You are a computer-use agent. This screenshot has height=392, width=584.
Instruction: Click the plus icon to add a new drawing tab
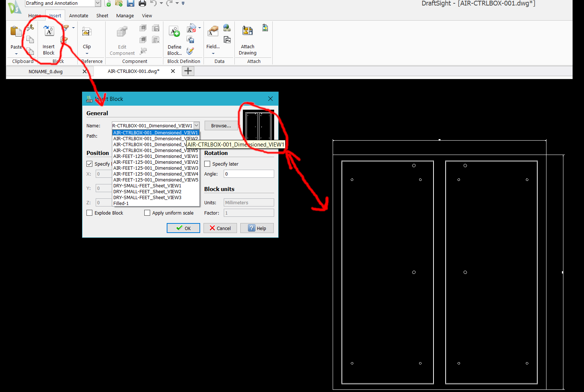click(x=188, y=71)
